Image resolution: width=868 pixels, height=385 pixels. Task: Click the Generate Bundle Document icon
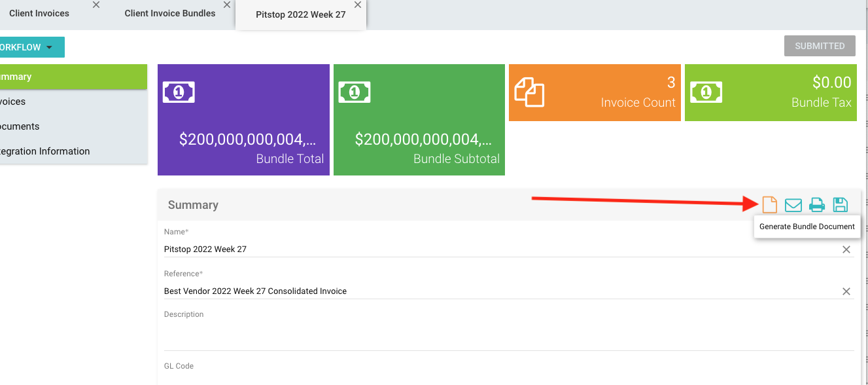pos(770,205)
